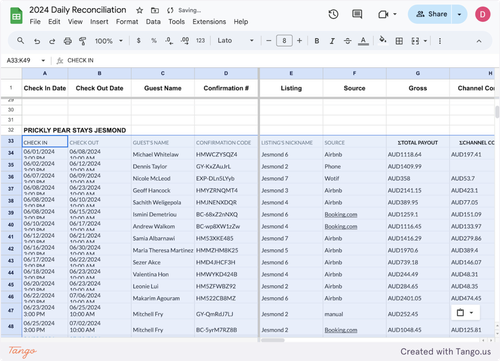The image size is (500, 361).
Task: Open paste options clipboard button
Action: [x=465, y=313]
